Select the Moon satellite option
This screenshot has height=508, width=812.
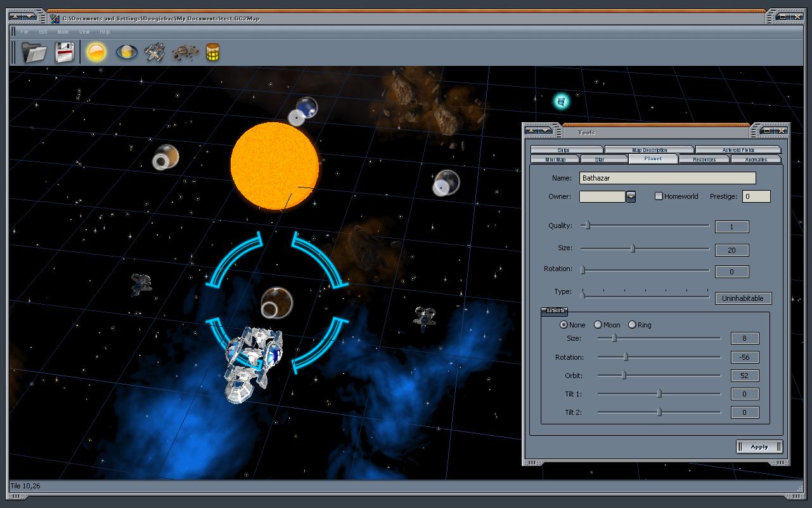coord(598,325)
